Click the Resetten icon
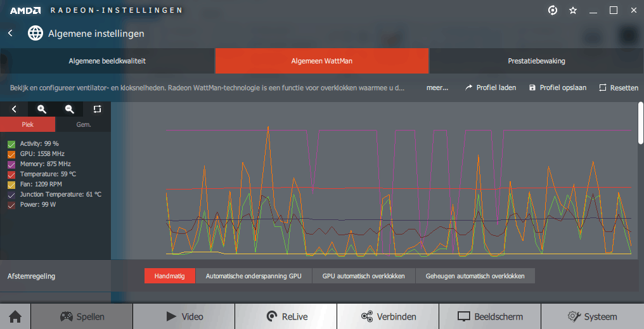644x329 pixels. point(603,87)
